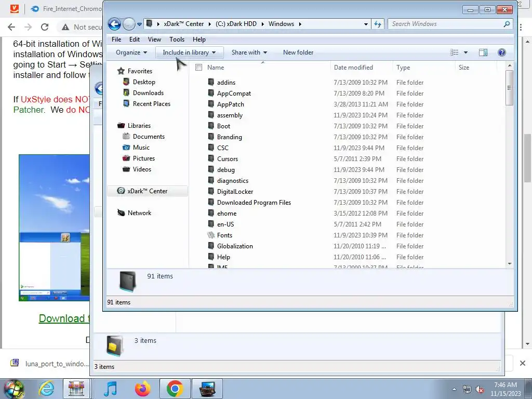The width and height of the screenshot is (532, 399).
Task: Open the address bar history dropdown
Action: pyautogui.click(x=365, y=24)
